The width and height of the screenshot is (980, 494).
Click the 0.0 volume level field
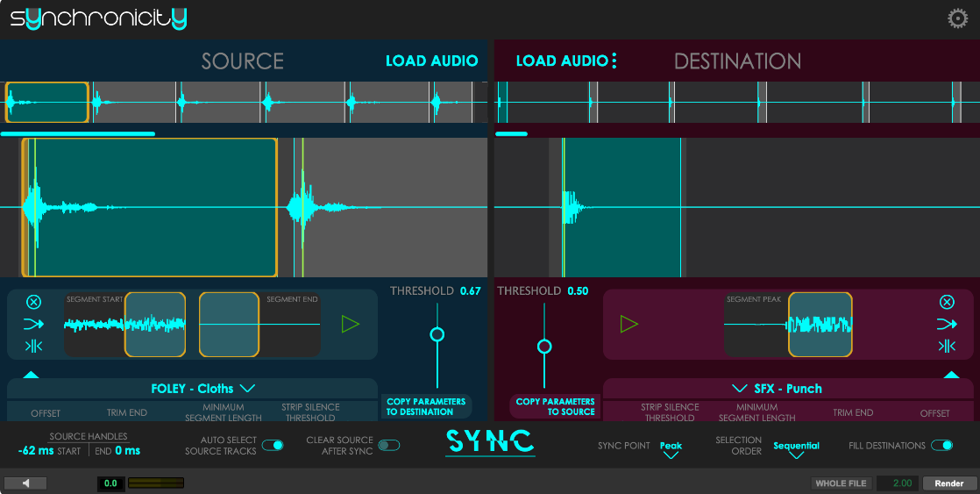coord(110,483)
